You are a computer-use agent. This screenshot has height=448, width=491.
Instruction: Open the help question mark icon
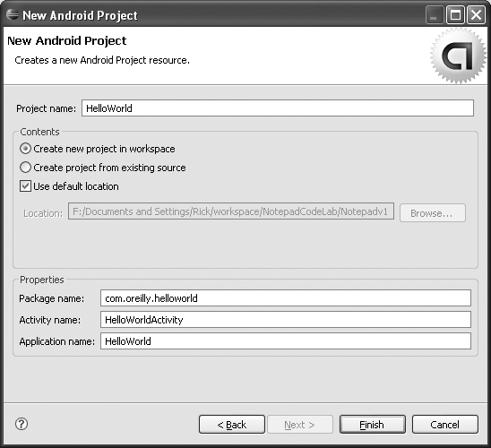(22, 424)
